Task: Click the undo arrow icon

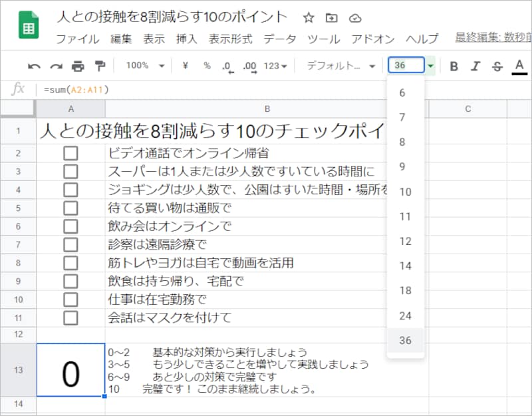Action: (x=34, y=66)
